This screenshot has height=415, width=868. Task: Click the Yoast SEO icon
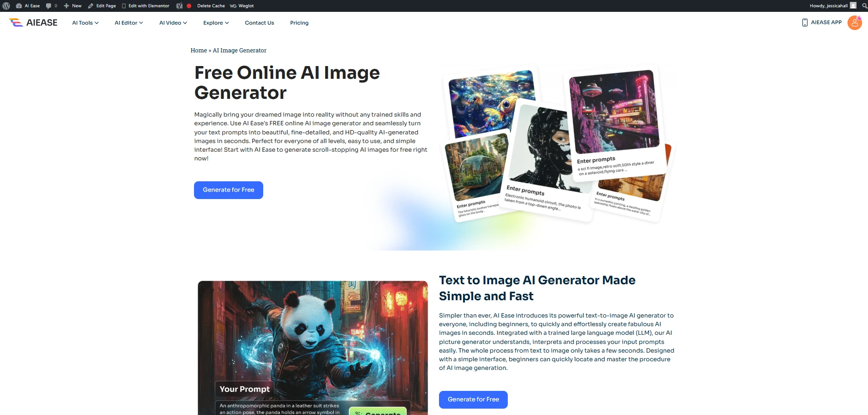coord(179,6)
